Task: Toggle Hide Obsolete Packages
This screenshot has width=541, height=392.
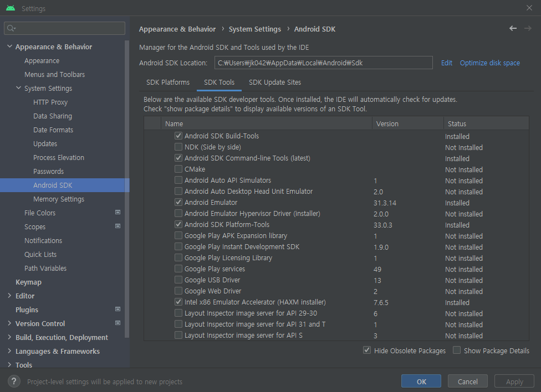Action: (367, 350)
